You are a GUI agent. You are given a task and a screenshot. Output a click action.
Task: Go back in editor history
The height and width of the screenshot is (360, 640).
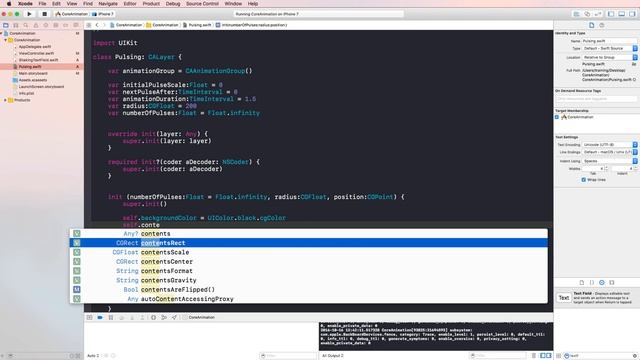(97, 25)
